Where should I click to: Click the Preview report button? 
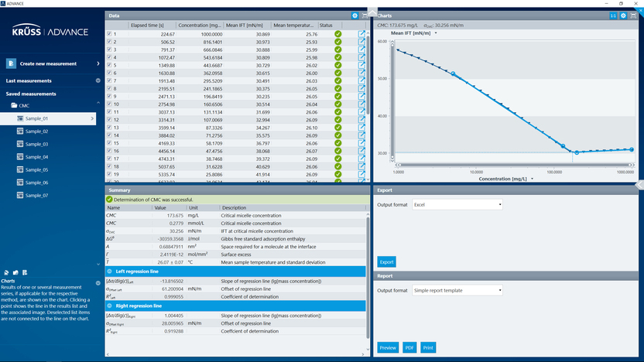[388, 347]
